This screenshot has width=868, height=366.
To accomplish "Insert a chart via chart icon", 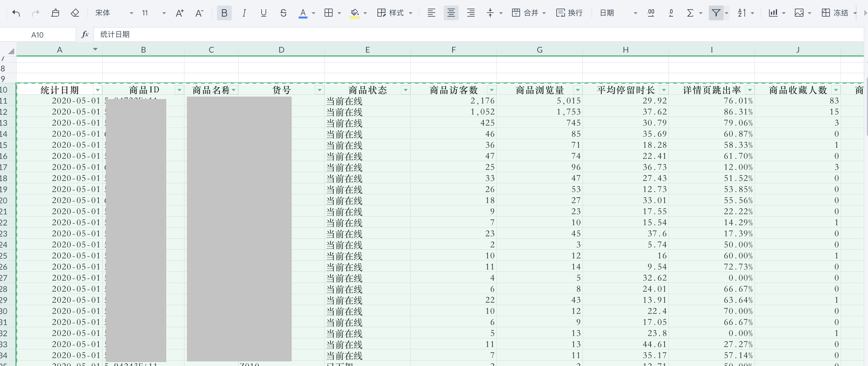I will coord(773,13).
